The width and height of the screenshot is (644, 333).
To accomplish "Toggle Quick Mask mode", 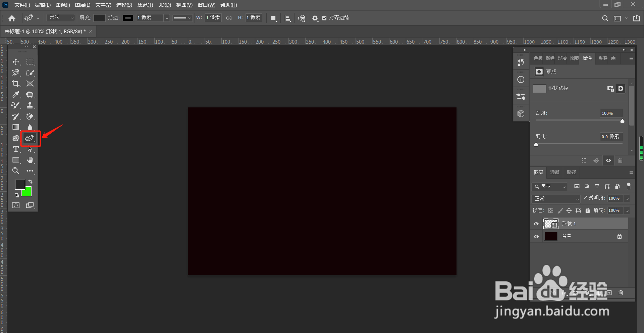I will point(16,205).
